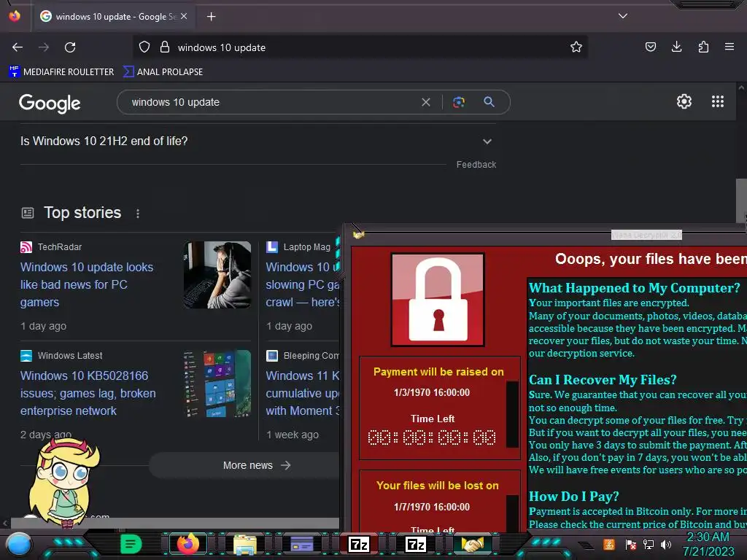
Task: Click the TechRadar article thumbnail photo
Action: coord(217,275)
